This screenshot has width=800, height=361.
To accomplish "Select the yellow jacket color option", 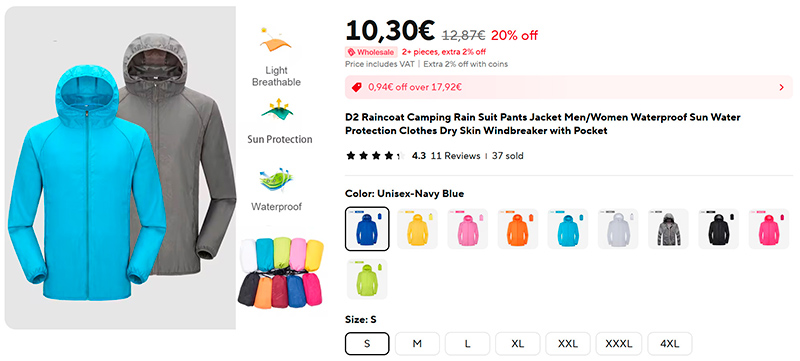I will (417, 229).
